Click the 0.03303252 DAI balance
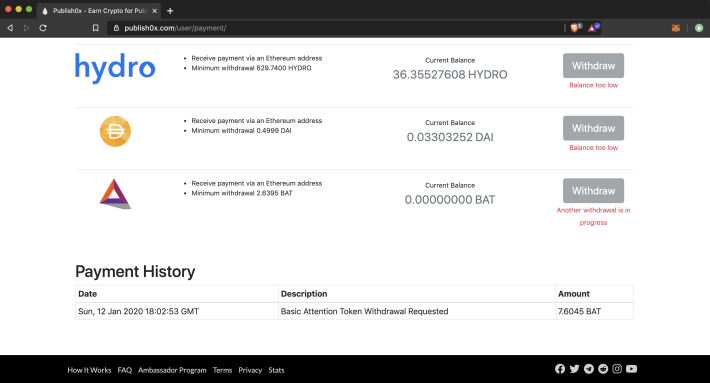The width and height of the screenshot is (710, 383). tap(450, 137)
